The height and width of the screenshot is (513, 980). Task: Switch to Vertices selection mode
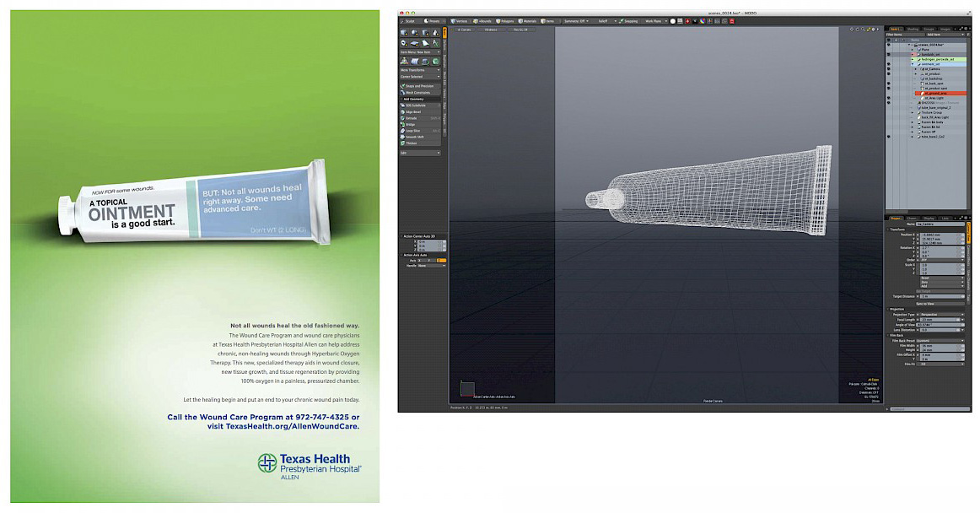point(460,21)
